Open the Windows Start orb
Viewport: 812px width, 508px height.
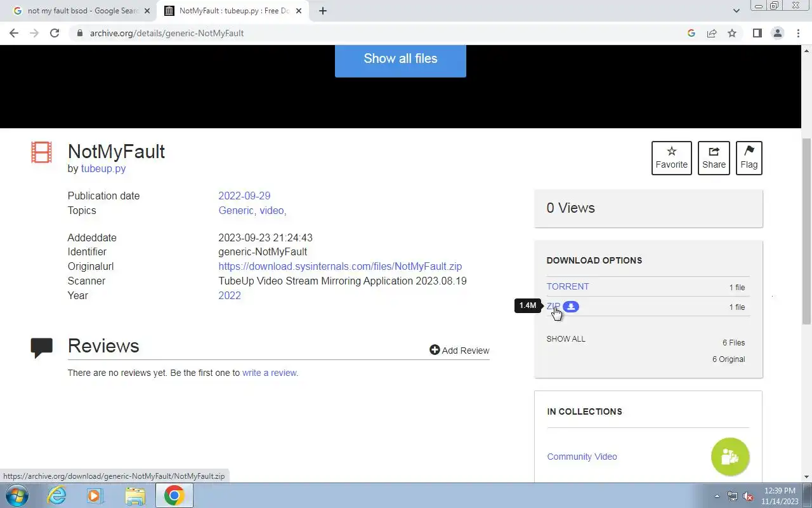tap(16, 495)
